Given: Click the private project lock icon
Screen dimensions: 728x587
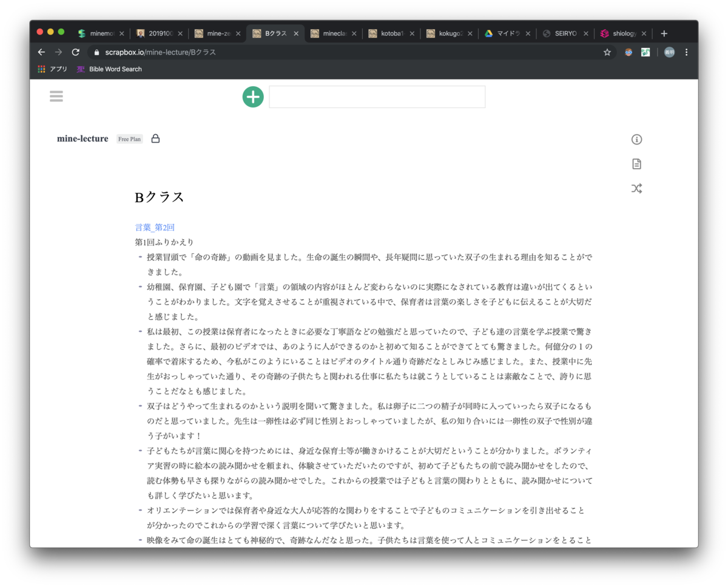Looking at the screenshot, I should tap(155, 138).
